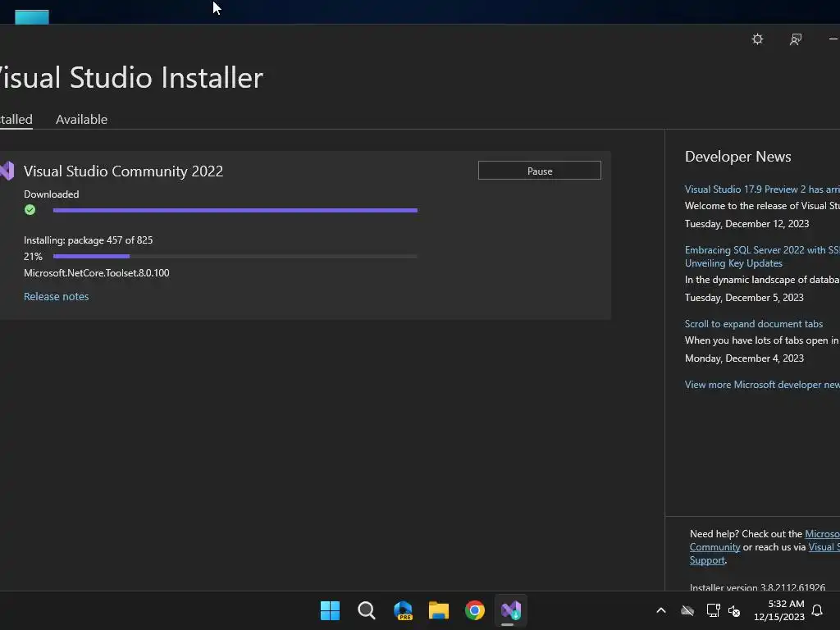
Task: Open the Release notes link
Action: pos(57,296)
